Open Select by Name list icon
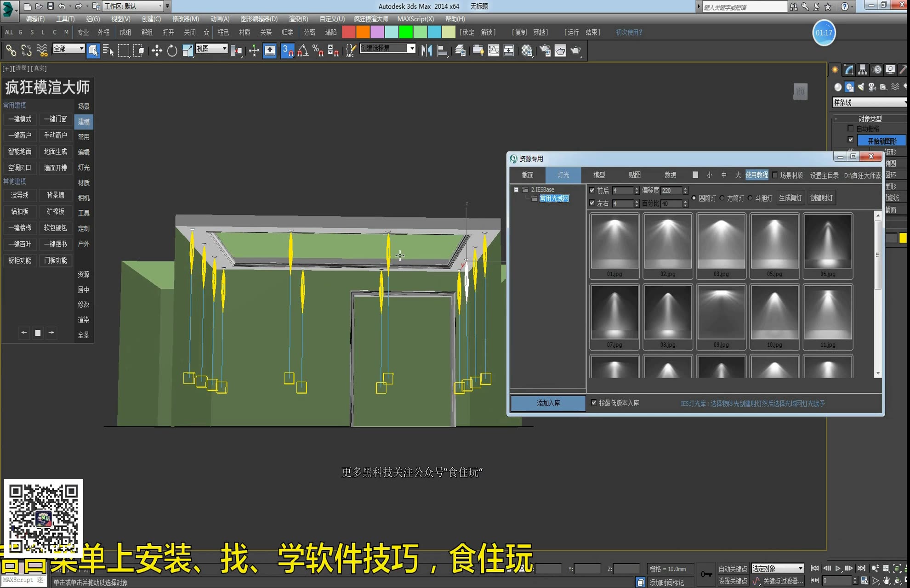Image resolution: width=910 pixels, height=588 pixels. click(108, 50)
